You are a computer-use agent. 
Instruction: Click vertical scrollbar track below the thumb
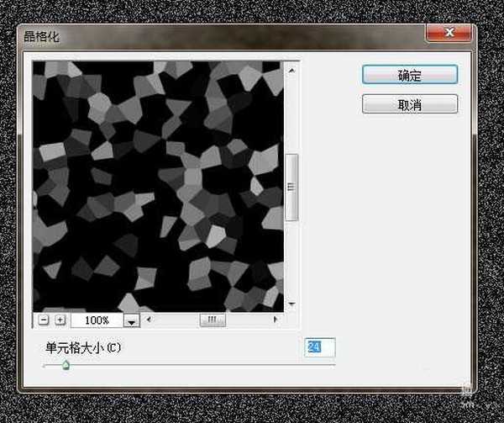(291, 261)
